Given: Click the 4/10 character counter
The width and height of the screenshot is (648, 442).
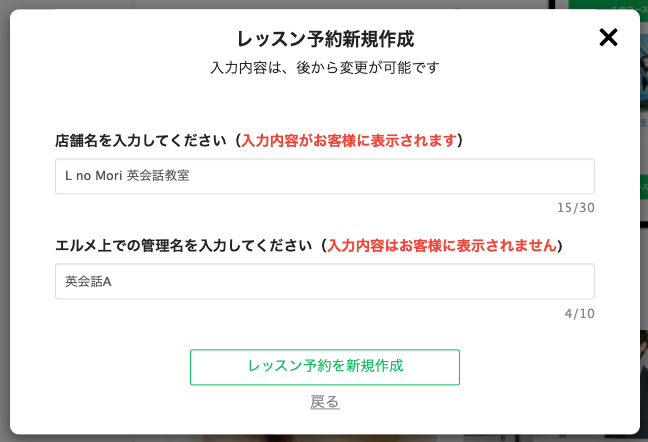Looking at the screenshot, I should [580, 313].
